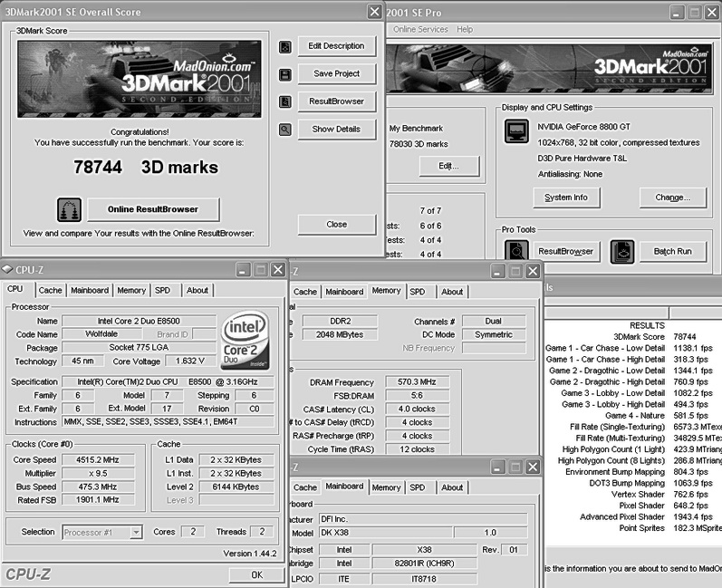Screen dimensions: 722x588
Task: Click the monitor icon in Display and CPU Settings
Action: [516, 130]
